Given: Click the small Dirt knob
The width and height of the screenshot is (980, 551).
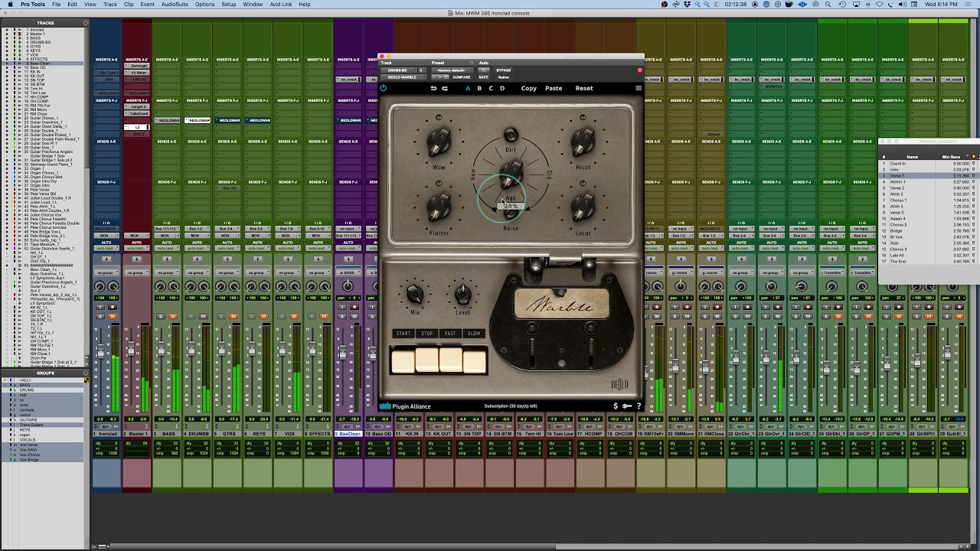Looking at the screenshot, I should [x=511, y=136].
